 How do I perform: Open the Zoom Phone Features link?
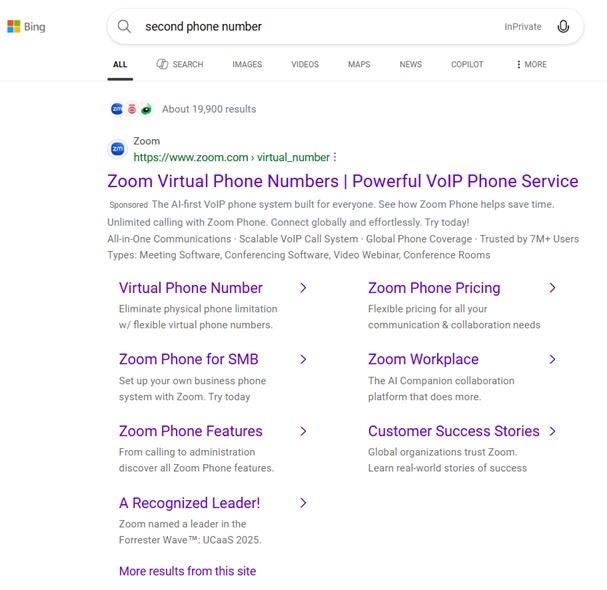(190, 431)
